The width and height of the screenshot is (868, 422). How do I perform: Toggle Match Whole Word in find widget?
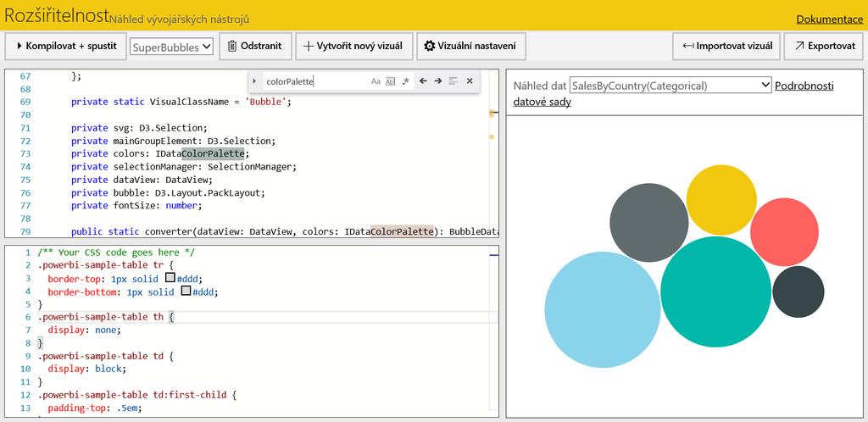[x=391, y=81]
